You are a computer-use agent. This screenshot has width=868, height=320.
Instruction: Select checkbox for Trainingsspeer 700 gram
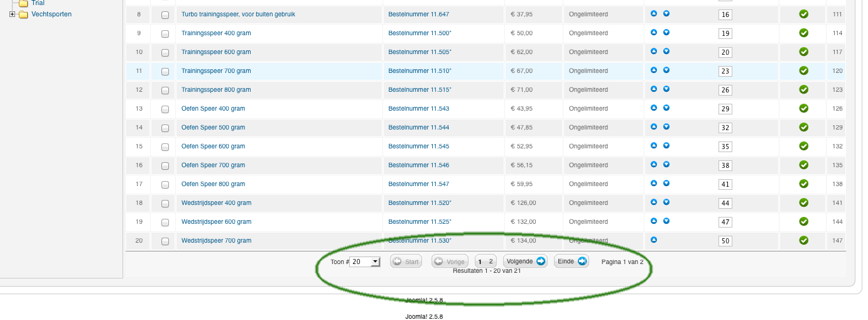coord(165,71)
